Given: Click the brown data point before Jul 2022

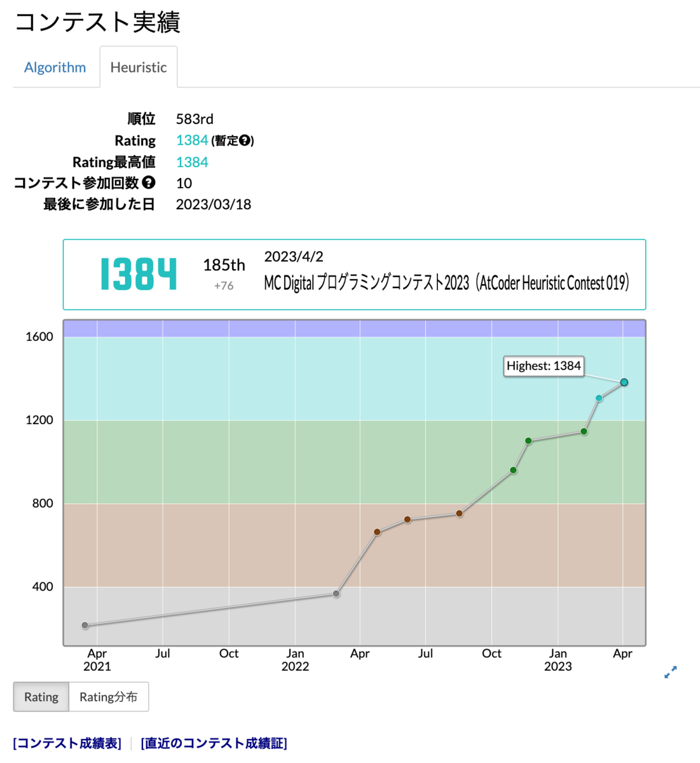Looking at the screenshot, I should point(408,519).
